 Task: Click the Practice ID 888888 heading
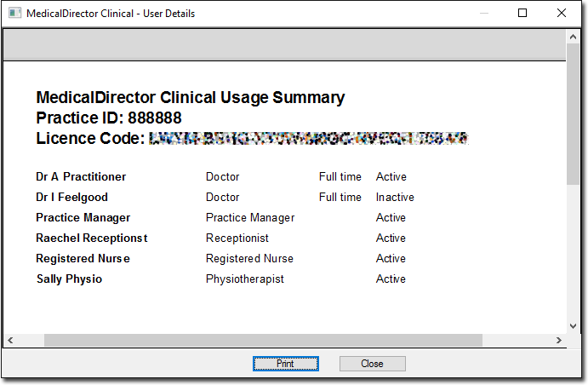point(109,118)
